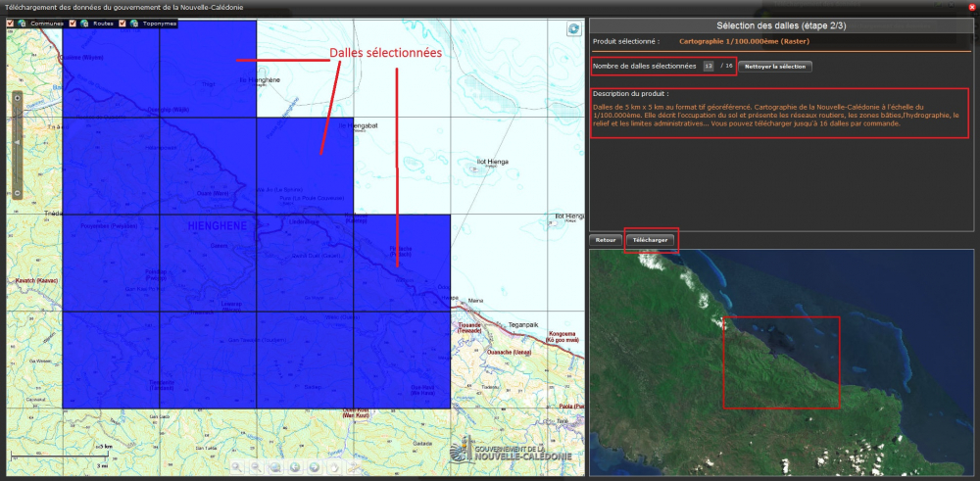Click the zoom-in magnifier tool
Image resolution: width=980 pixels, height=481 pixels.
click(x=236, y=466)
